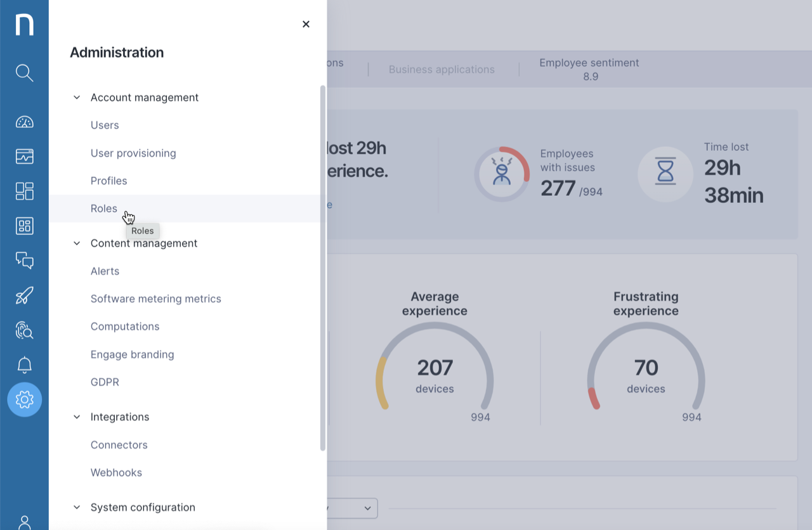This screenshot has height=530, width=812.
Task: Collapse the Integrations section
Action: (77, 417)
